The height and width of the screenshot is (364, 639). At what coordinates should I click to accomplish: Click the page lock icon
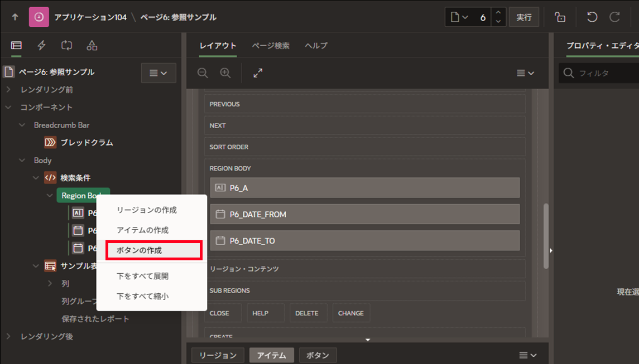pos(560,17)
